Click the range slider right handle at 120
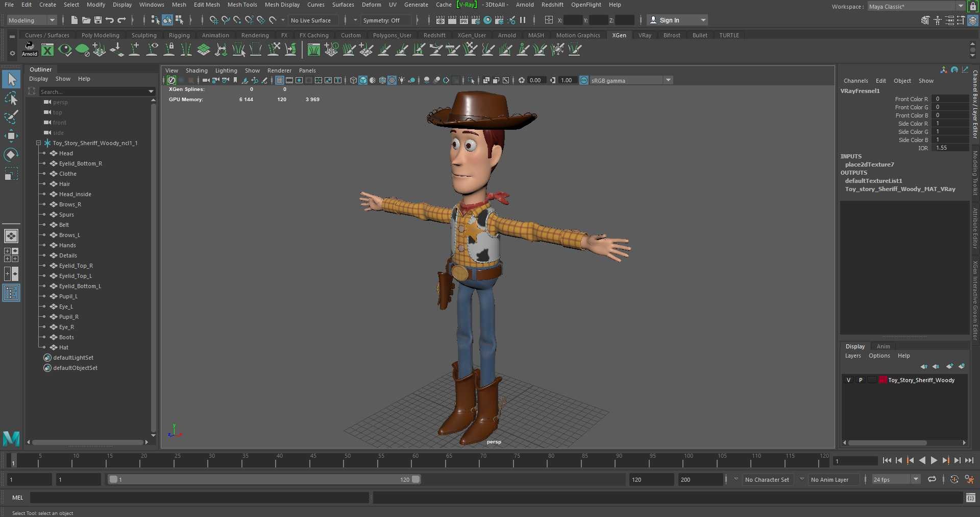980x517 pixels. tap(415, 479)
